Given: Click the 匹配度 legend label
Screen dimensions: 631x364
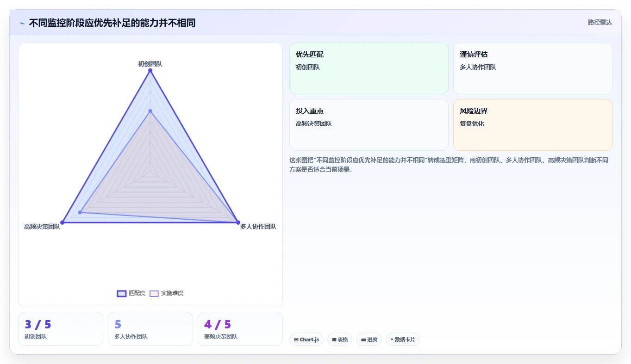Looking at the screenshot, I should [137, 293].
